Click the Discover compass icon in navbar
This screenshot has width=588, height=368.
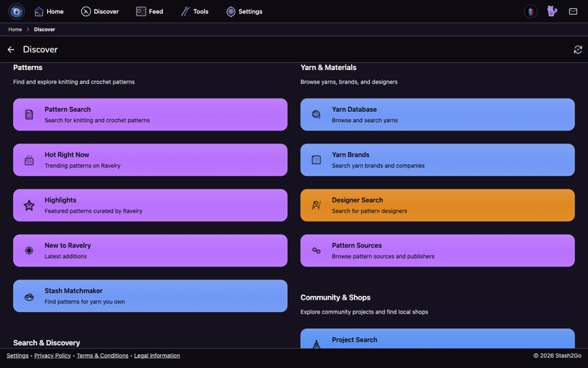tap(86, 12)
